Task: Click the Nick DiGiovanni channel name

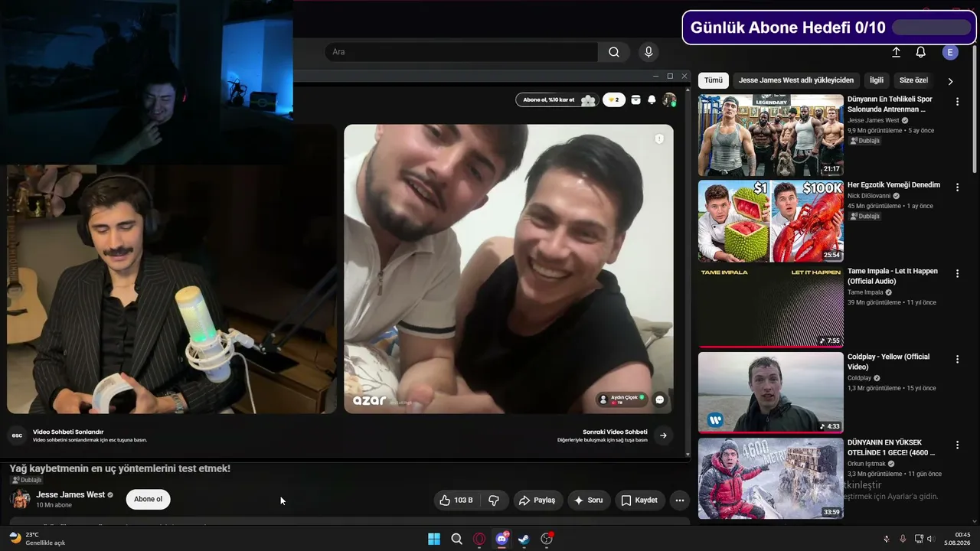Action: 869,196
